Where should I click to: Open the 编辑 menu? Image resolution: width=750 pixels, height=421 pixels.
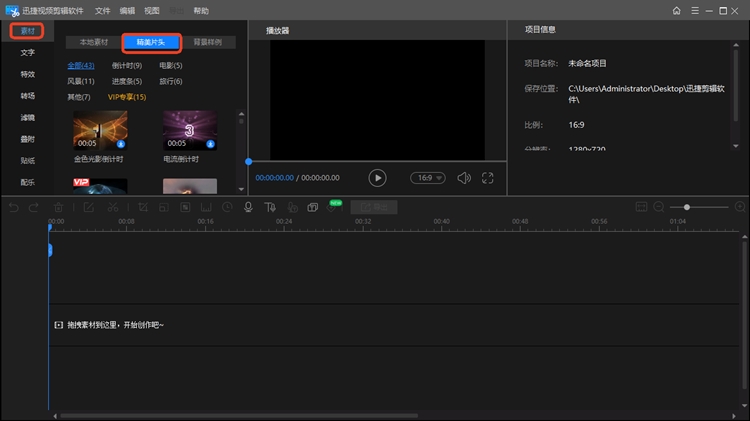(x=127, y=11)
